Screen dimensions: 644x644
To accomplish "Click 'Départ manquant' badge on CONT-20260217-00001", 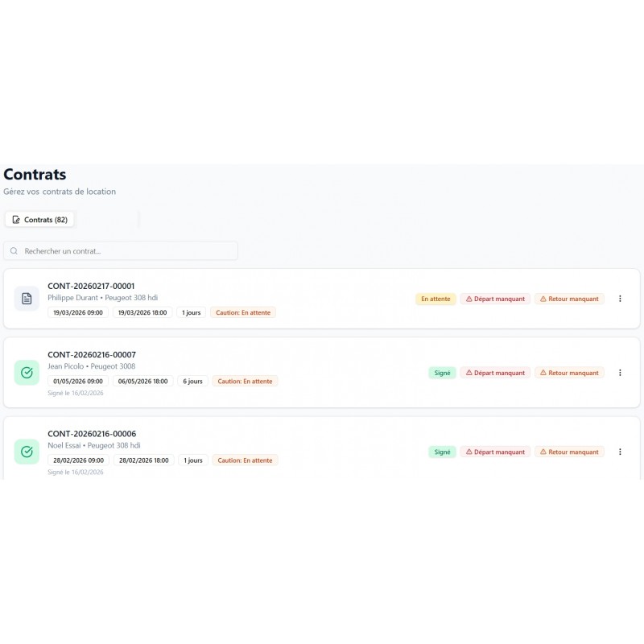I will 495,299.
